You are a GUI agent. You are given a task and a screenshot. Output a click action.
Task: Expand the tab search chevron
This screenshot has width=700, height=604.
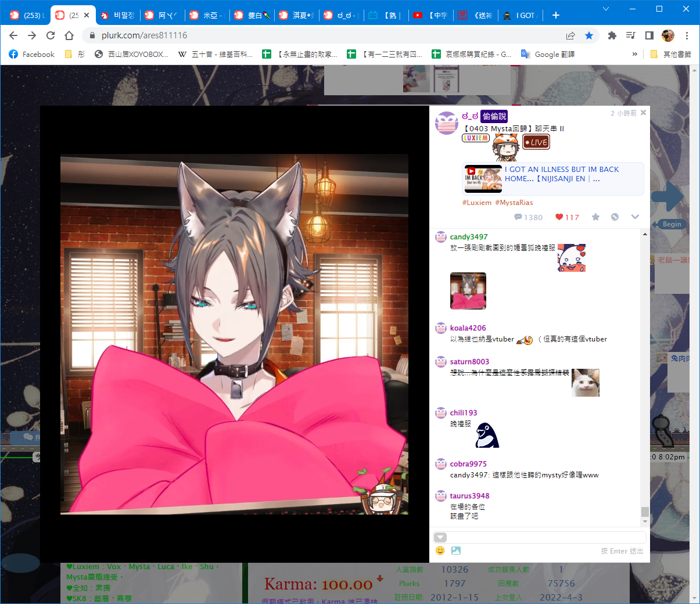pos(606,9)
